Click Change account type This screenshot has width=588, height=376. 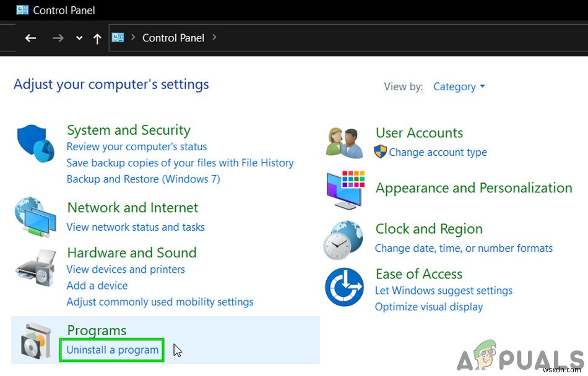tap(439, 152)
